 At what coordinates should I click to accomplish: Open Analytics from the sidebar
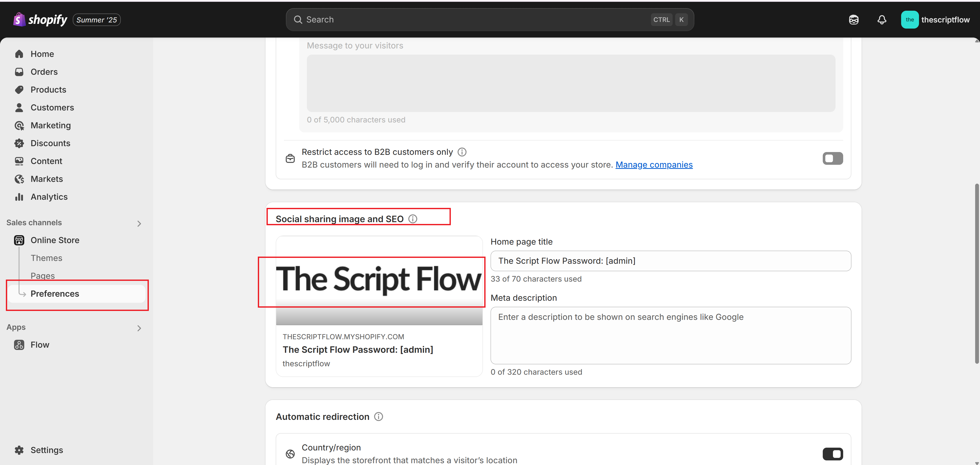pos(49,197)
